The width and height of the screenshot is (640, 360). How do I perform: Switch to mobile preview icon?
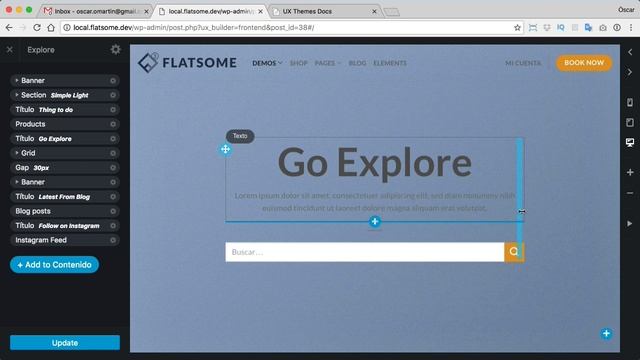(x=630, y=102)
